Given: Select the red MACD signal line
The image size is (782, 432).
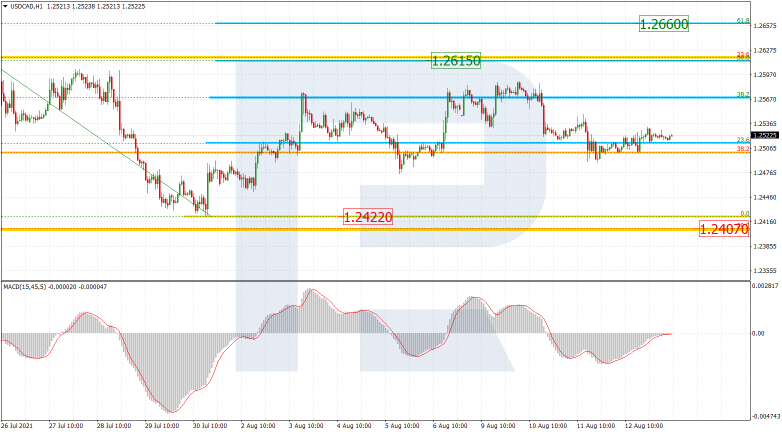Looking at the screenshot, I should [x=337, y=349].
